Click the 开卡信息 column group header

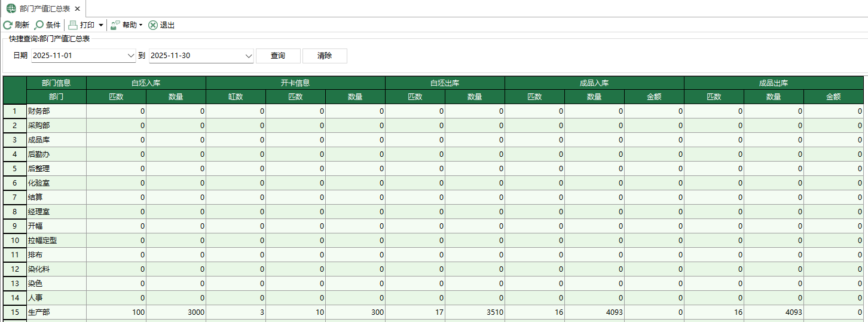[295, 83]
